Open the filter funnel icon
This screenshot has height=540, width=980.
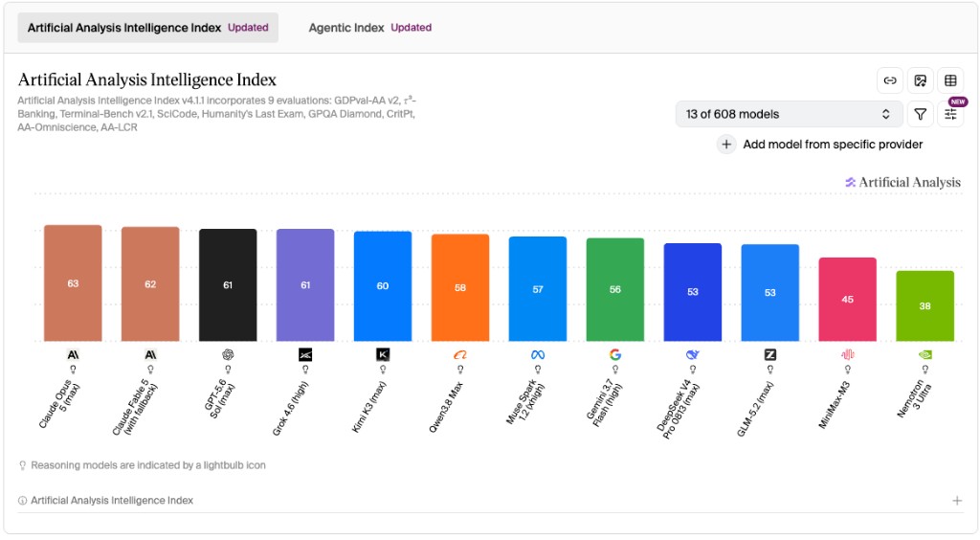pos(920,114)
